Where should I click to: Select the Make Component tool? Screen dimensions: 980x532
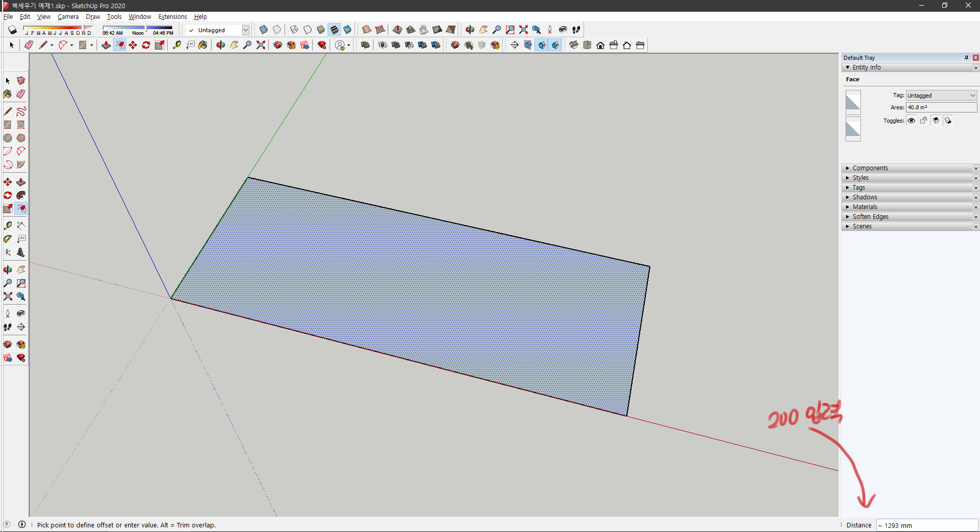[21, 81]
